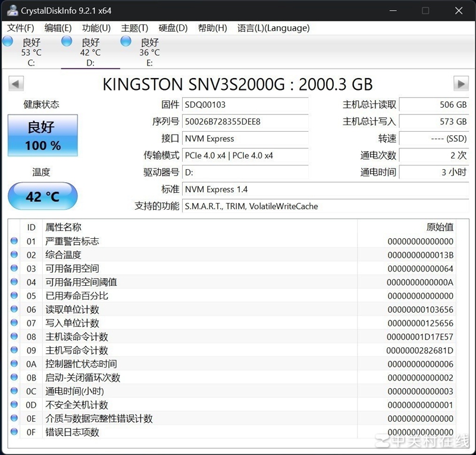Click the rotation rate value ---- (SSD)
The height and width of the screenshot is (455, 476).
pos(434,139)
